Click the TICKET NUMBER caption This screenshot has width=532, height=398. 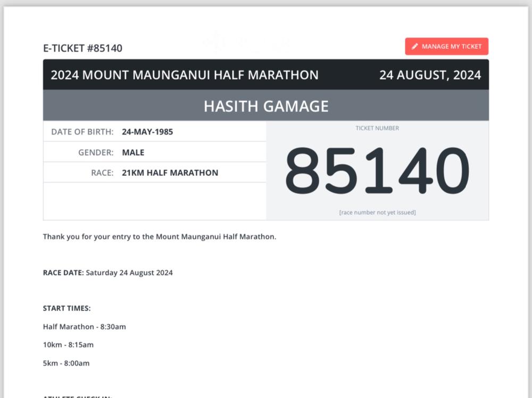click(377, 128)
